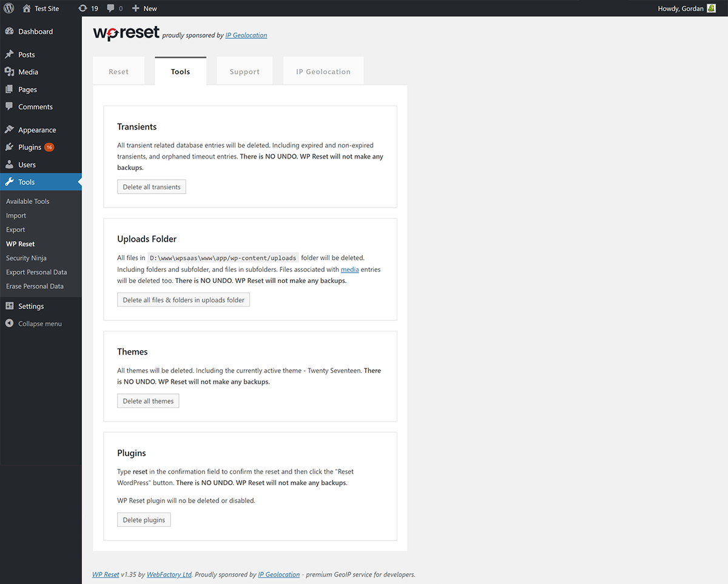
Task: Click the Delete plugins button
Action: click(x=144, y=520)
